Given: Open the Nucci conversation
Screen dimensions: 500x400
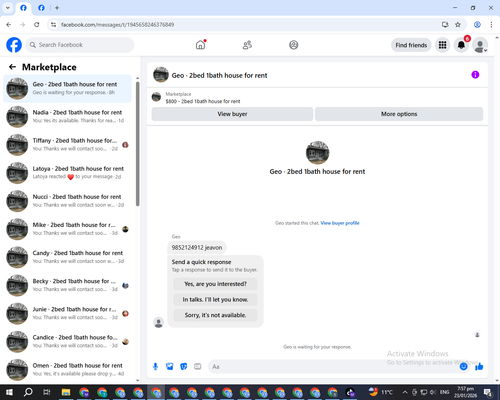Looking at the screenshot, I should [x=68, y=201].
